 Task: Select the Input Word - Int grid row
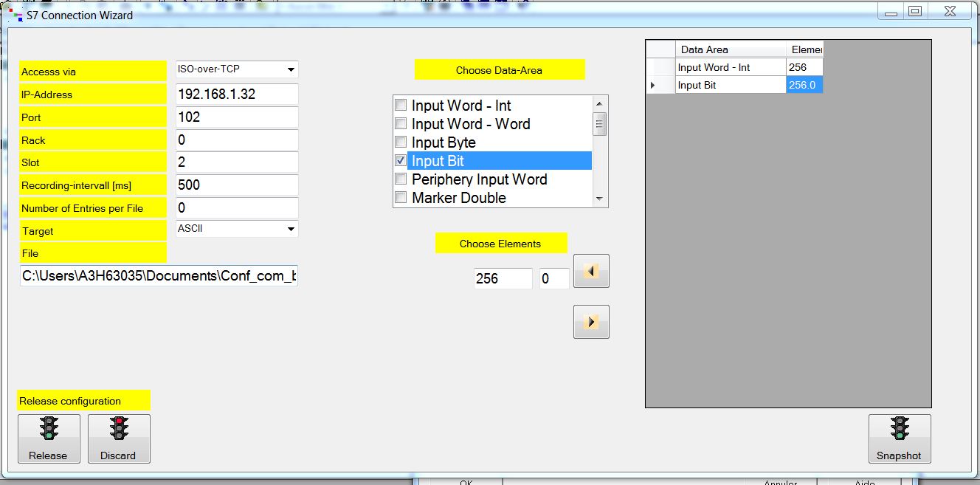click(x=731, y=67)
